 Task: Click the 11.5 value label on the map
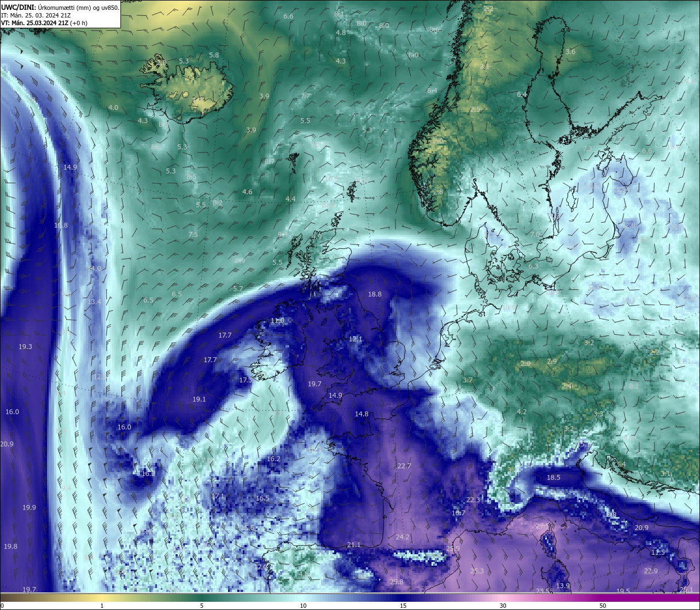click(x=658, y=552)
